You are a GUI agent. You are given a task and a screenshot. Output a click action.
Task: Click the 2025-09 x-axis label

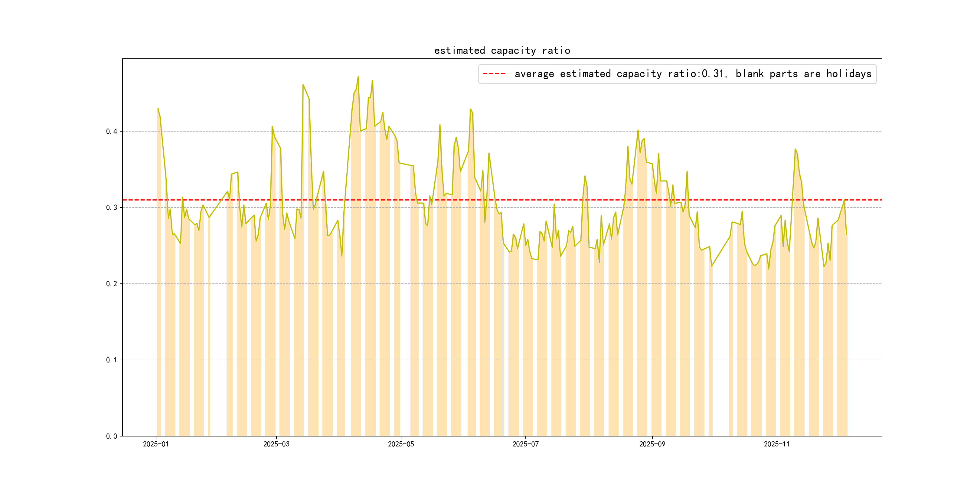(x=652, y=444)
